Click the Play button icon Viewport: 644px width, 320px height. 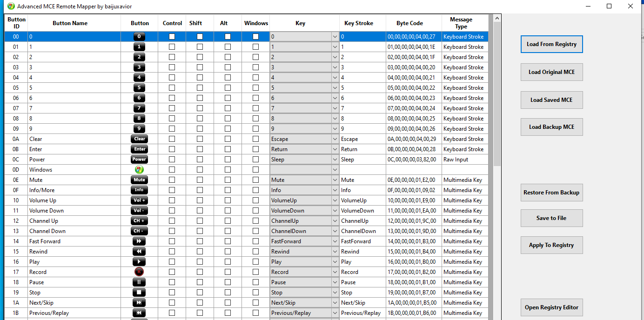pyautogui.click(x=139, y=261)
